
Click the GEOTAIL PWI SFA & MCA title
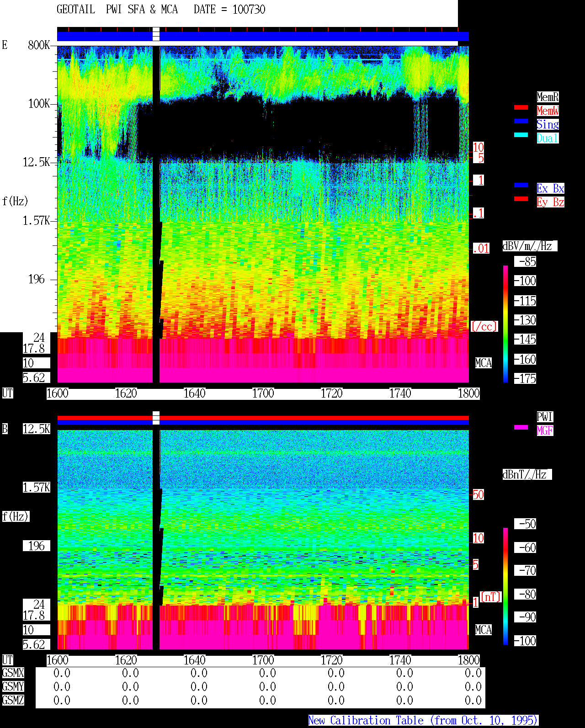161,10
